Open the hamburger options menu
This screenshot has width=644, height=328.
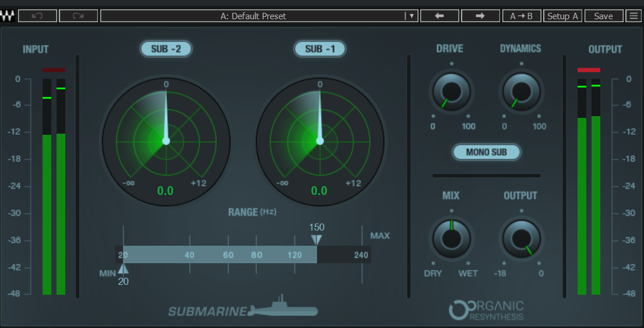(634, 16)
